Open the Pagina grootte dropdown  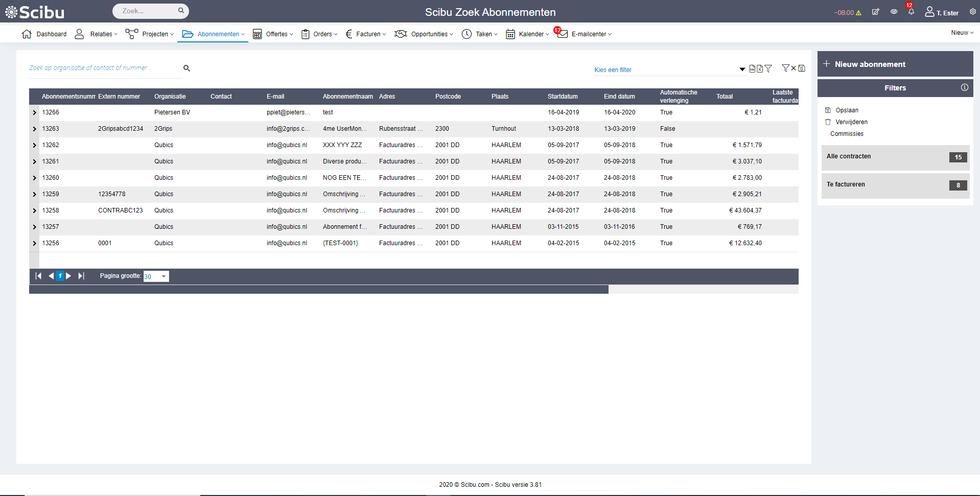pos(164,276)
